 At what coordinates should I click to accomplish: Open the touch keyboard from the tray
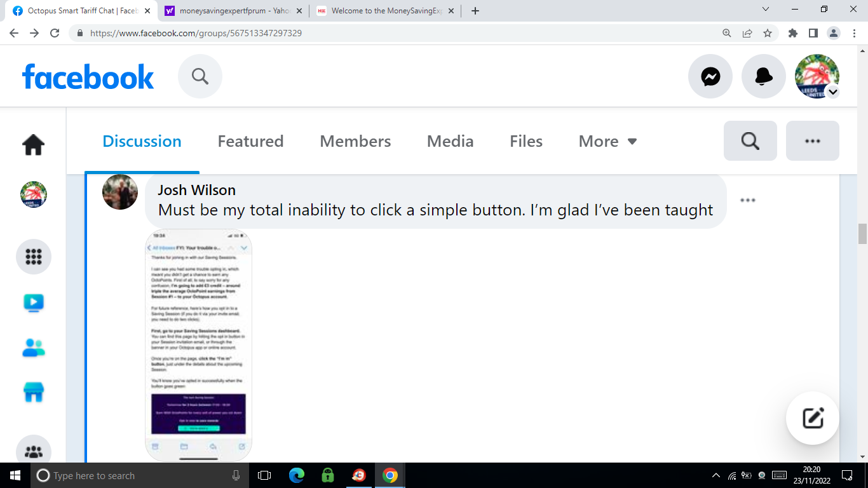pos(779,475)
